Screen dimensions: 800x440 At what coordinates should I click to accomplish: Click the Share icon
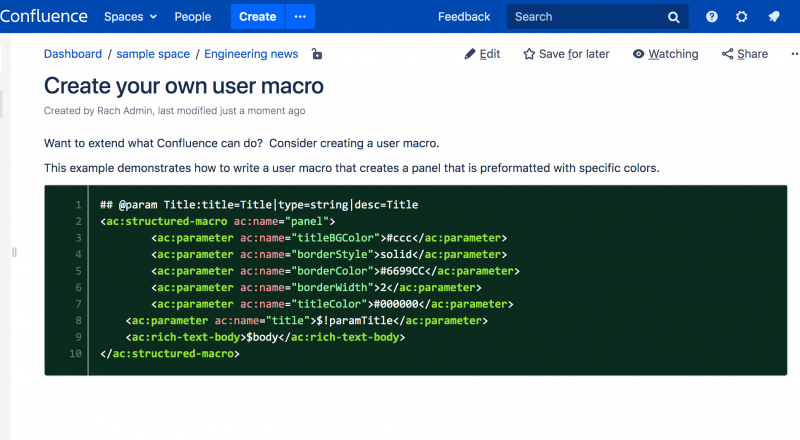pyautogui.click(x=727, y=54)
